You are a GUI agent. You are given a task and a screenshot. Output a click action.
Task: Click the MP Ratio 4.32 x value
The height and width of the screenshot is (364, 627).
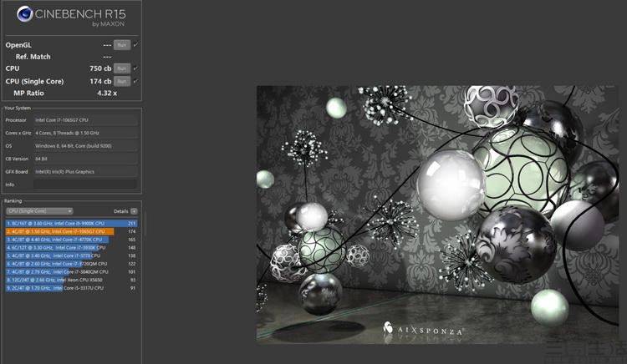(x=107, y=93)
